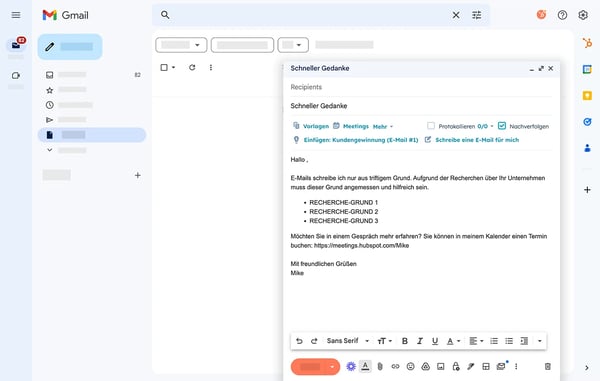
Task: Toggle underline formatting
Action: 435,341
